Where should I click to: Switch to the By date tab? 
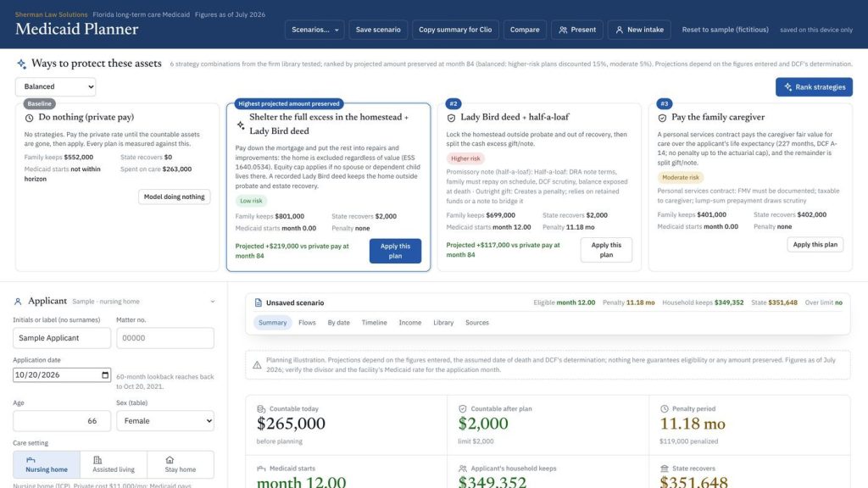click(x=339, y=323)
